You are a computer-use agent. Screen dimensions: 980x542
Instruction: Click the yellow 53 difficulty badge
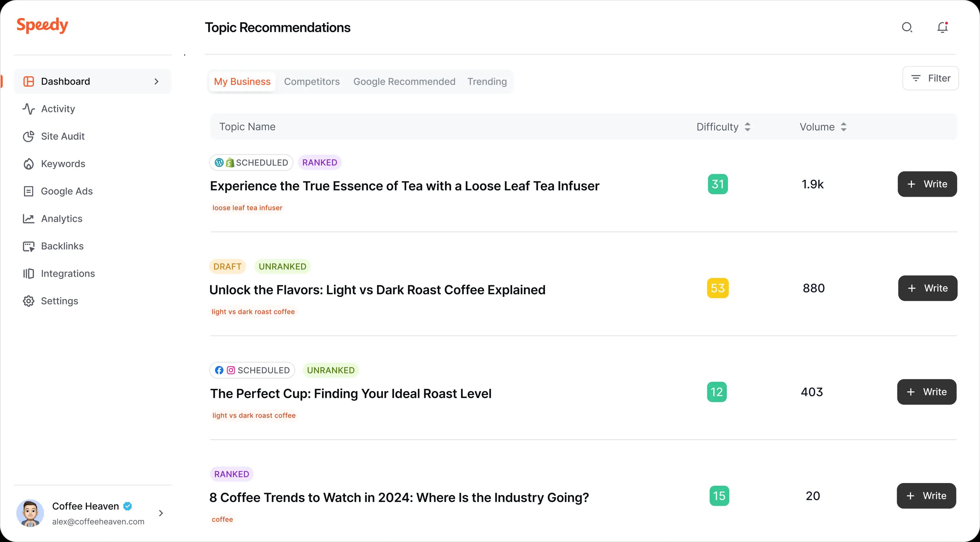(x=718, y=288)
